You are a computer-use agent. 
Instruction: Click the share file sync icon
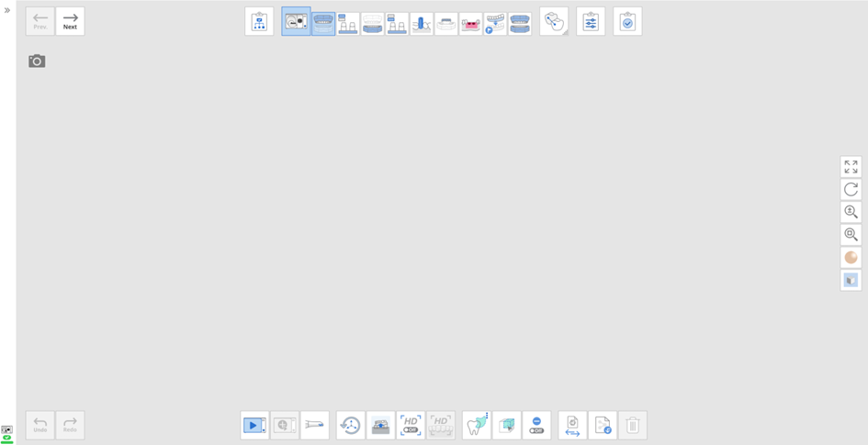click(603, 425)
